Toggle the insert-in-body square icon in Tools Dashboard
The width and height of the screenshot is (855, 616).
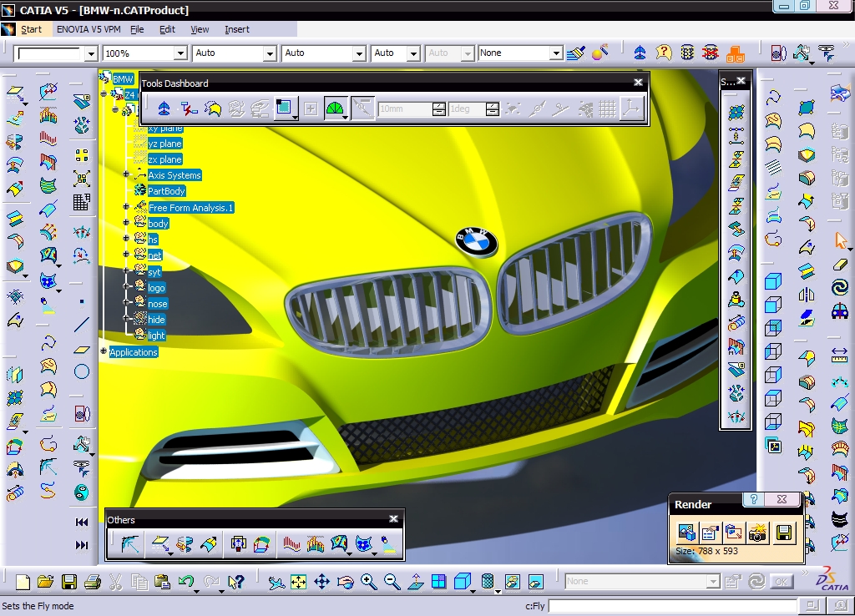285,109
